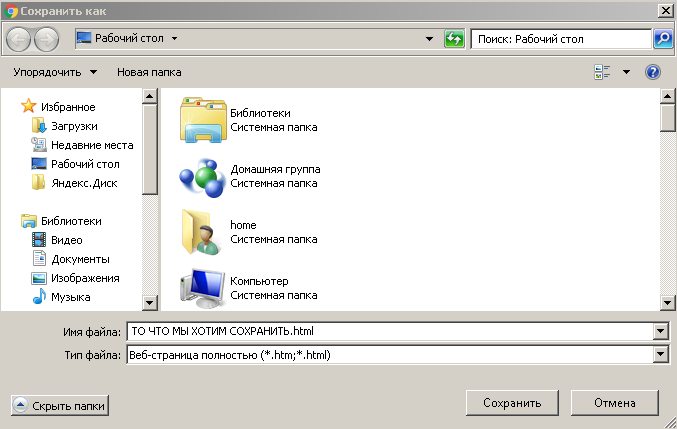Open the Упорядочить menu
The image size is (677, 429).
point(55,72)
